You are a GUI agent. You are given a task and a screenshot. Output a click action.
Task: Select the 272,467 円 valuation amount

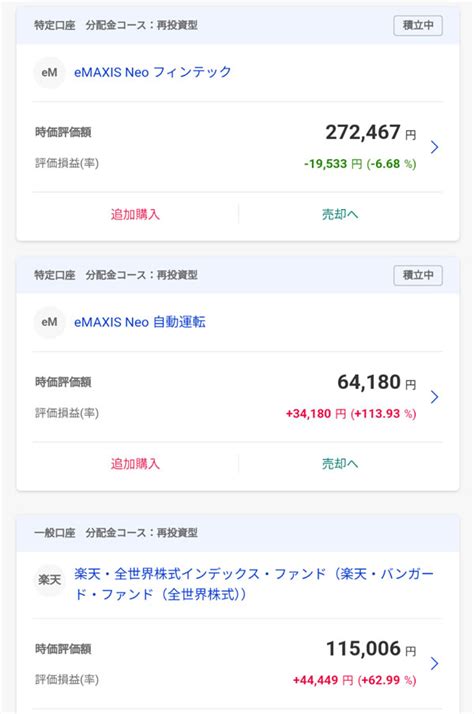point(371,133)
